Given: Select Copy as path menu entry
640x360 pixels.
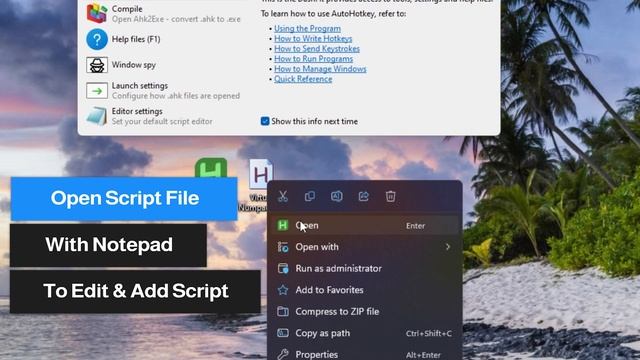Looking at the screenshot, I should [364, 333].
